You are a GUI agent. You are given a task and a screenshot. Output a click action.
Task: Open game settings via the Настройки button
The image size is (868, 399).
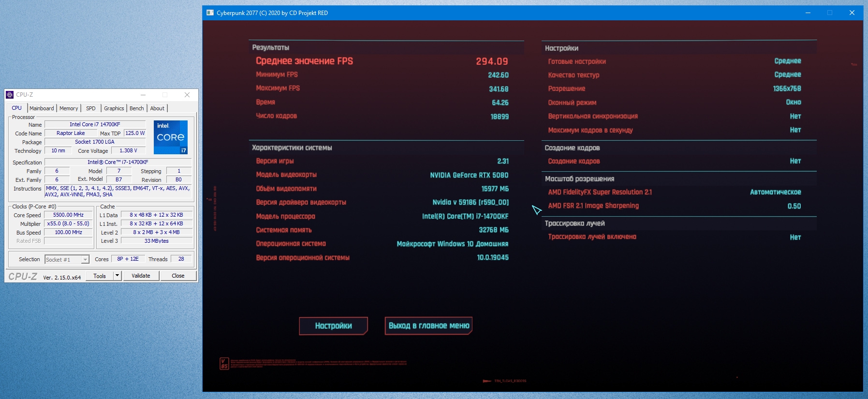click(x=334, y=326)
